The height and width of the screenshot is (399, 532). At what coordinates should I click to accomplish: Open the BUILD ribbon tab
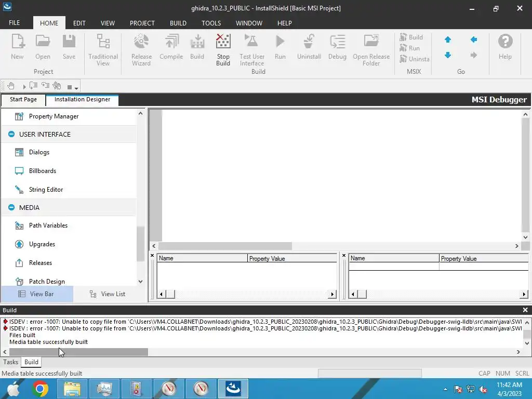tap(178, 23)
